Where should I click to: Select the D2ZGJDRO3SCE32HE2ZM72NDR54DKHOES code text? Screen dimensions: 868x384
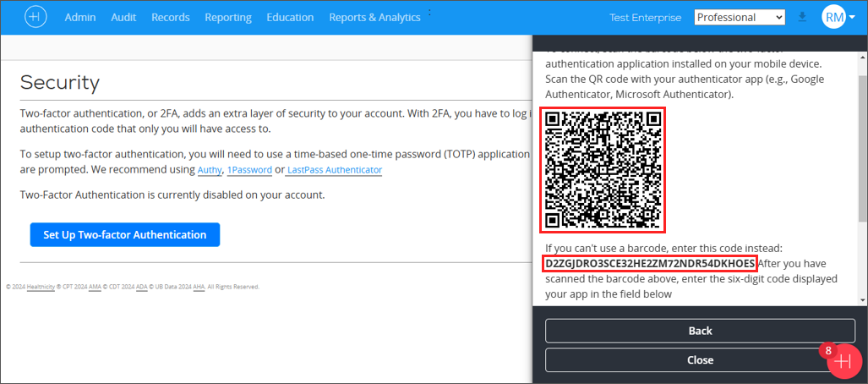click(649, 263)
